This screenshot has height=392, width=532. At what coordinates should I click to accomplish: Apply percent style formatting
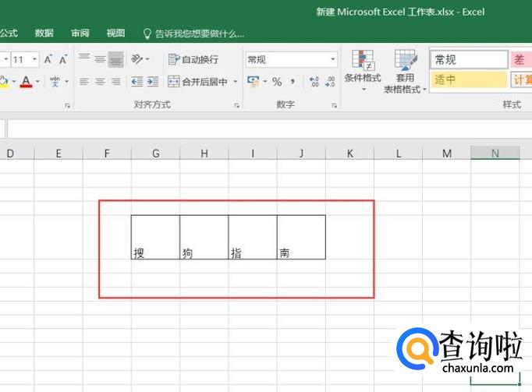click(x=277, y=82)
